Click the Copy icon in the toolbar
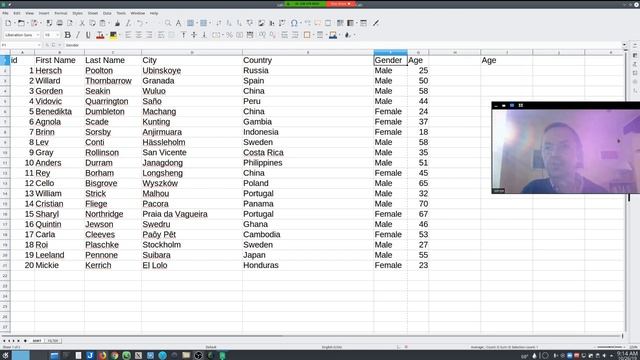Viewport: 640px width, 360px height. [92, 23]
